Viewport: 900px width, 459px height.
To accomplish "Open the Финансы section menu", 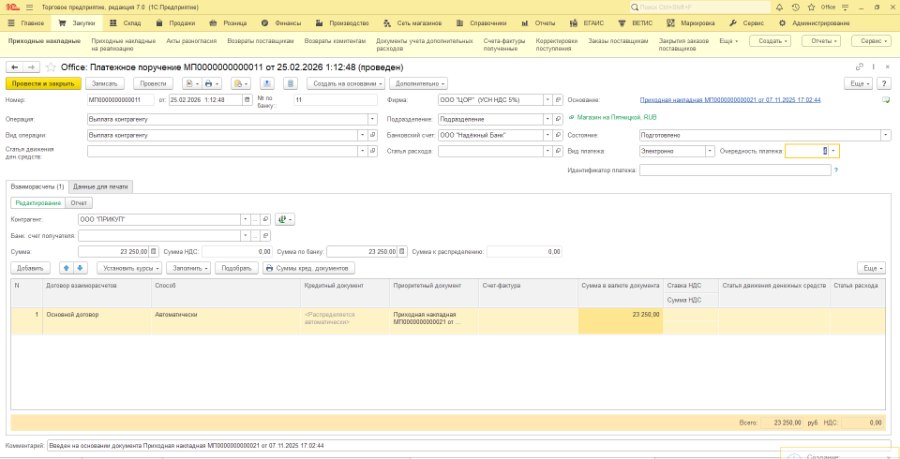I will click(x=281, y=24).
